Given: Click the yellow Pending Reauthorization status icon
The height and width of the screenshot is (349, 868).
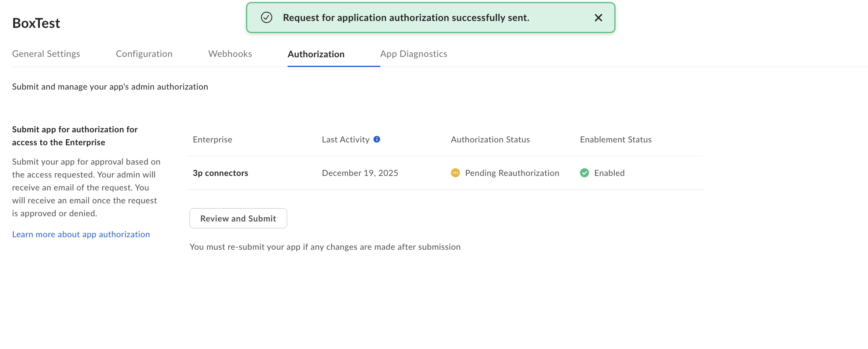Looking at the screenshot, I should coord(455,173).
